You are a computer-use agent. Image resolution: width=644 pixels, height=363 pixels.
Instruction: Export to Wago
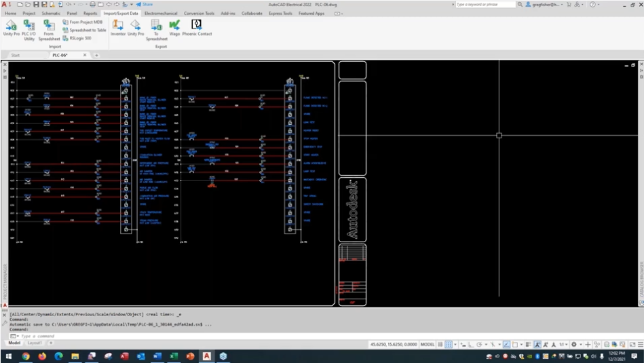tap(174, 28)
